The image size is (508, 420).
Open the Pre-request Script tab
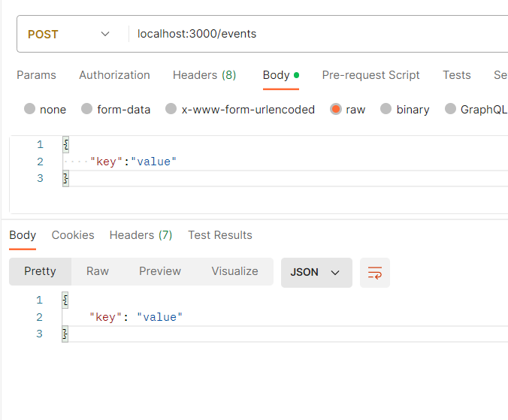click(370, 75)
